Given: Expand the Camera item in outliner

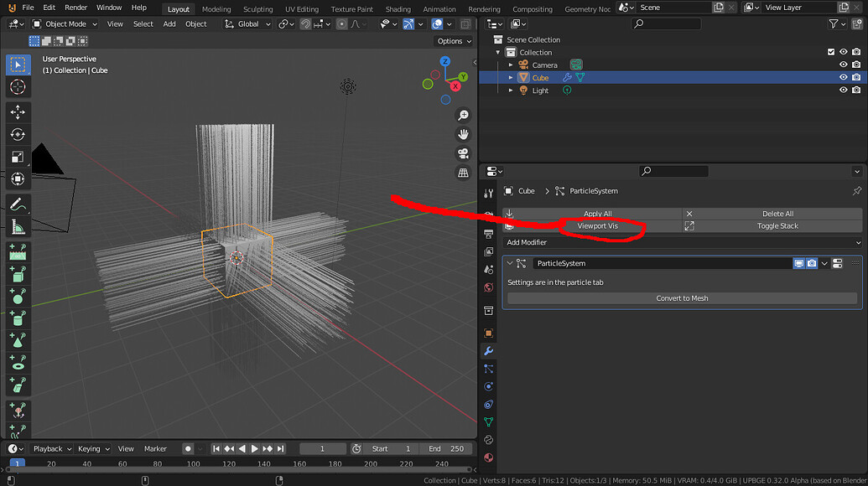Looking at the screenshot, I should pos(511,65).
